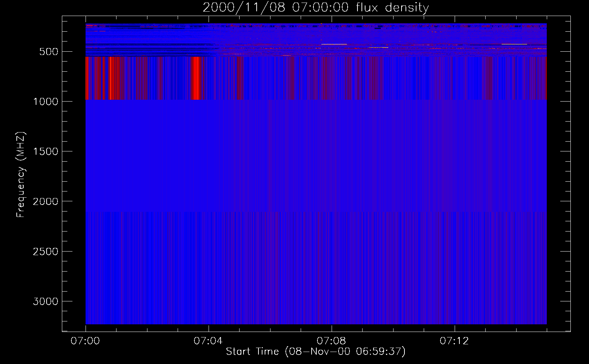Viewport: 589px width, 364px height.
Task: Click the 2500 frequency tick label
Action: click(46, 252)
